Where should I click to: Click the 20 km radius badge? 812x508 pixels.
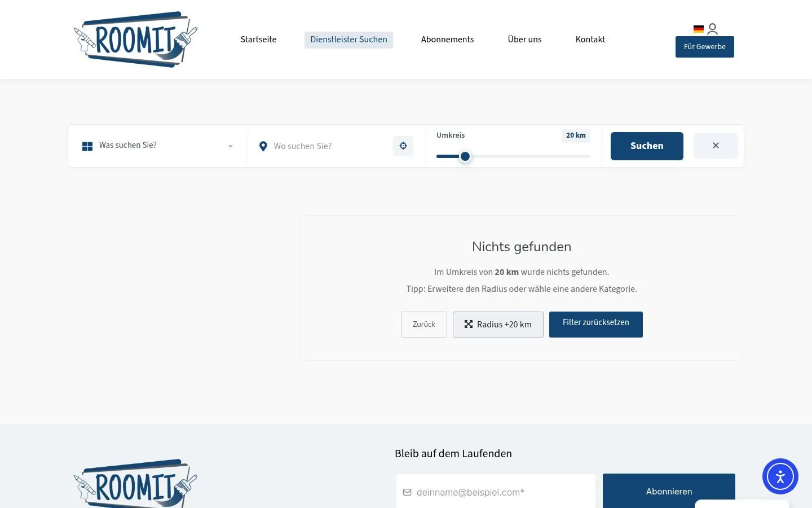[x=576, y=135]
